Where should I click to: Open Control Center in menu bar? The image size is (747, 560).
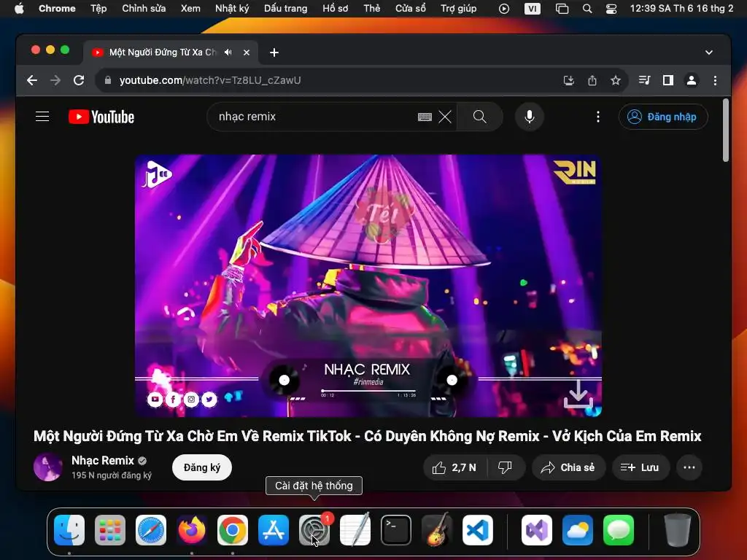(611, 9)
